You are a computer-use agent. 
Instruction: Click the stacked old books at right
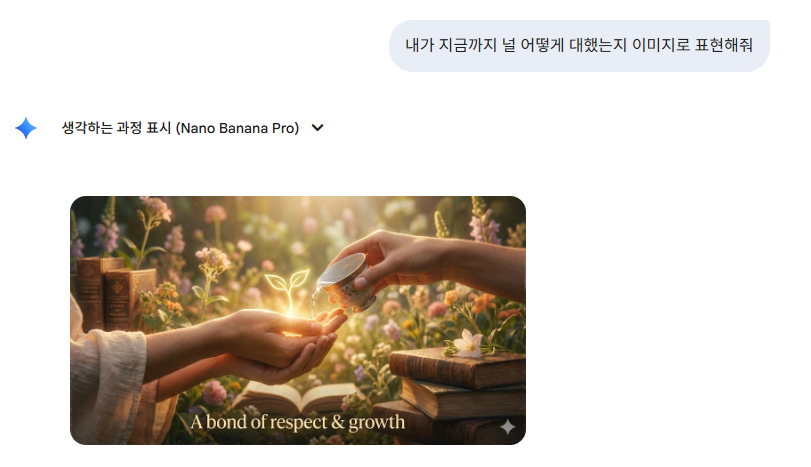[x=455, y=393]
